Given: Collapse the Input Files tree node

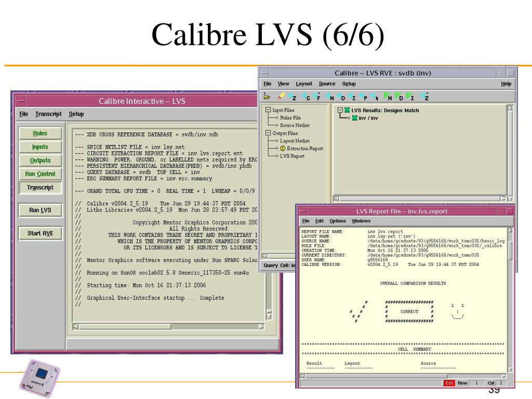Looking at the screenshot, I should pos(268,110).
